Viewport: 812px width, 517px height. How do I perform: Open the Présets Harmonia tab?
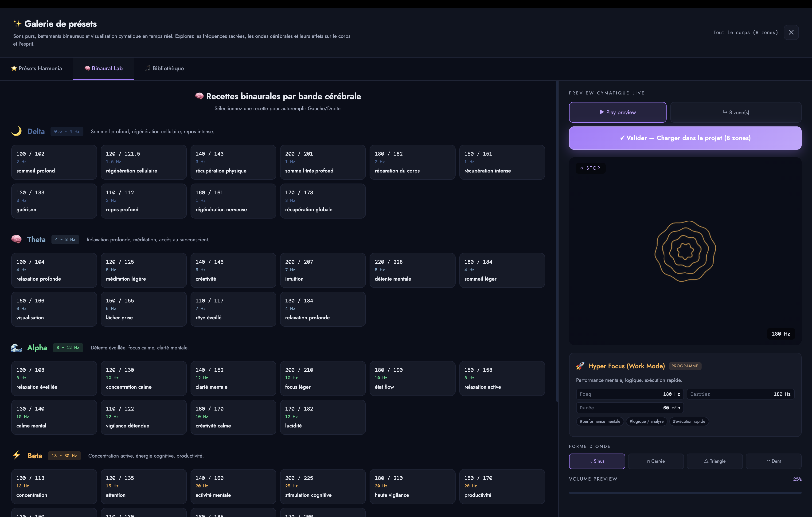click(37, 68)
